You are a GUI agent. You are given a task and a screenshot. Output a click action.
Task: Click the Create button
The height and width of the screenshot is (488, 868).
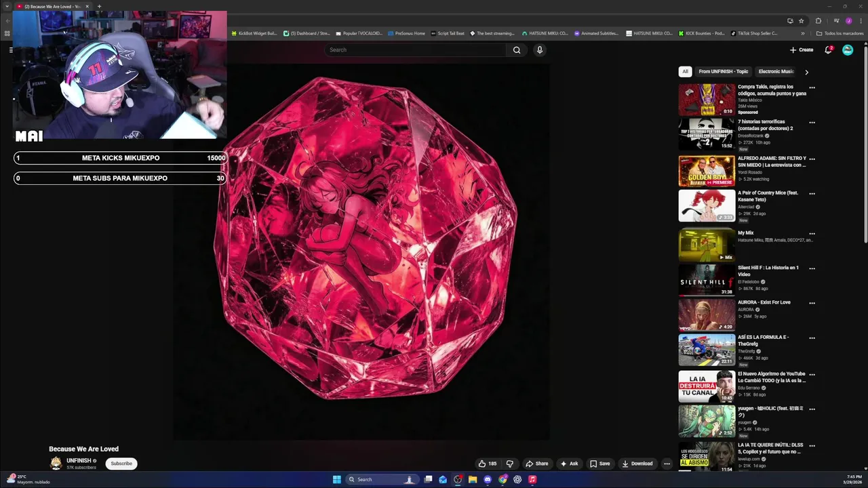coord(802,49)
